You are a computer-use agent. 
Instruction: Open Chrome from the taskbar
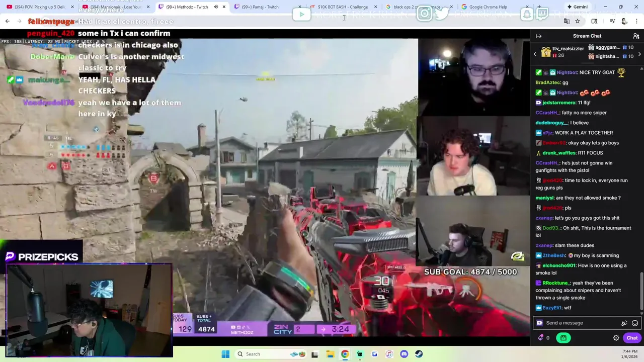345,354
